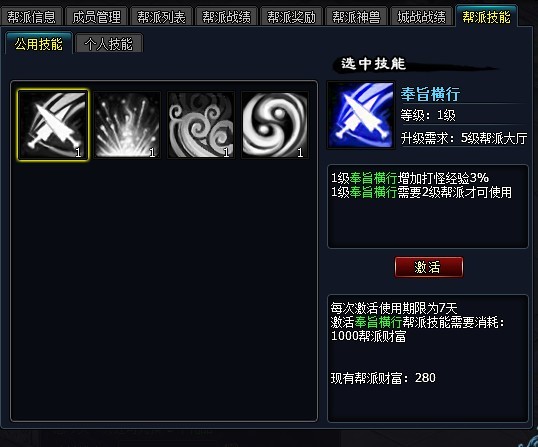Viewport: 538px width, 447px height.
Task: Select the sparkling burst skill icon
Action: tap(127, 125)
